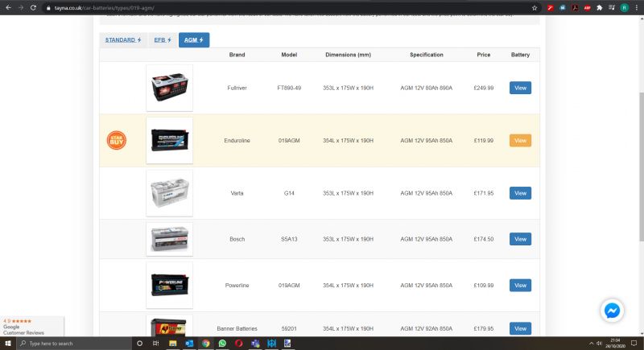View the Enduroline 019AGM star buy battery

tap(520, 140)
